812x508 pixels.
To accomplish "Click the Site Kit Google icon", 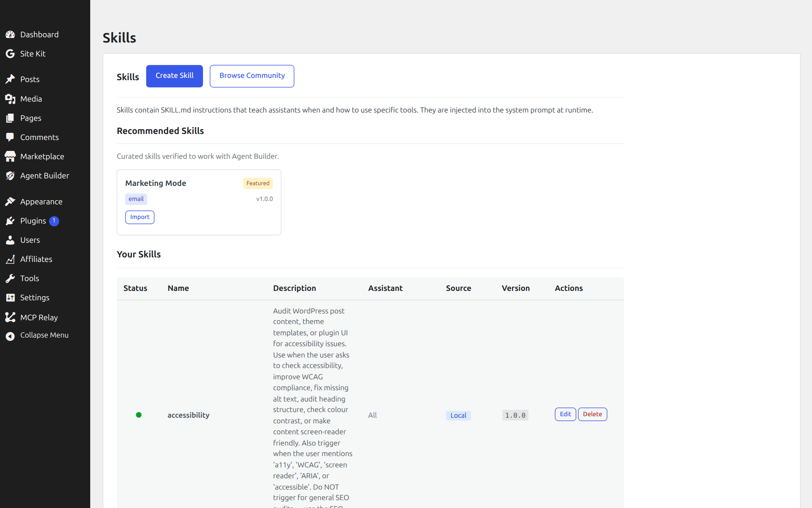I will click(10, 54).
